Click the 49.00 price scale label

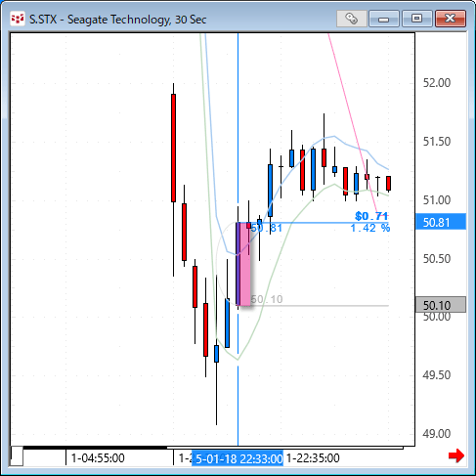(x=437, y=434)
